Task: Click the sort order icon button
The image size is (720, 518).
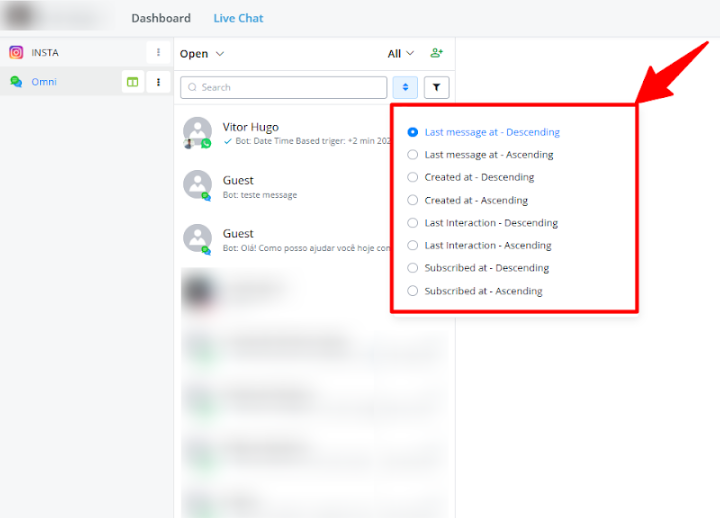Action: pos(405,87)
